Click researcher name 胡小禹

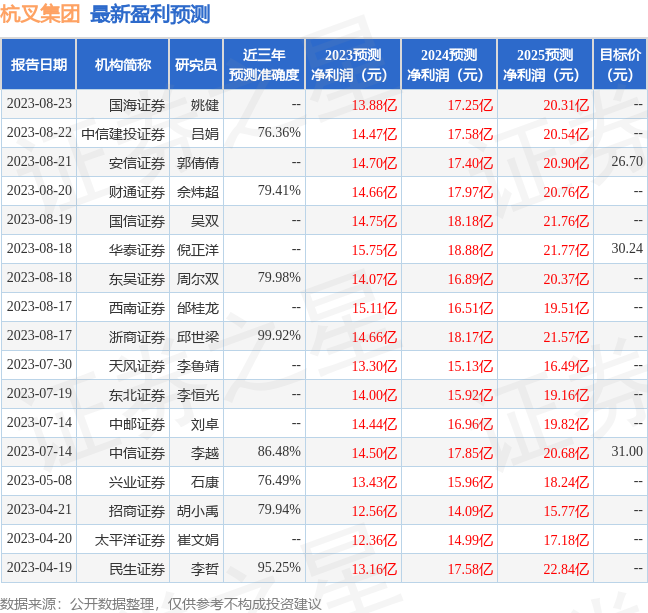[198, 511]
